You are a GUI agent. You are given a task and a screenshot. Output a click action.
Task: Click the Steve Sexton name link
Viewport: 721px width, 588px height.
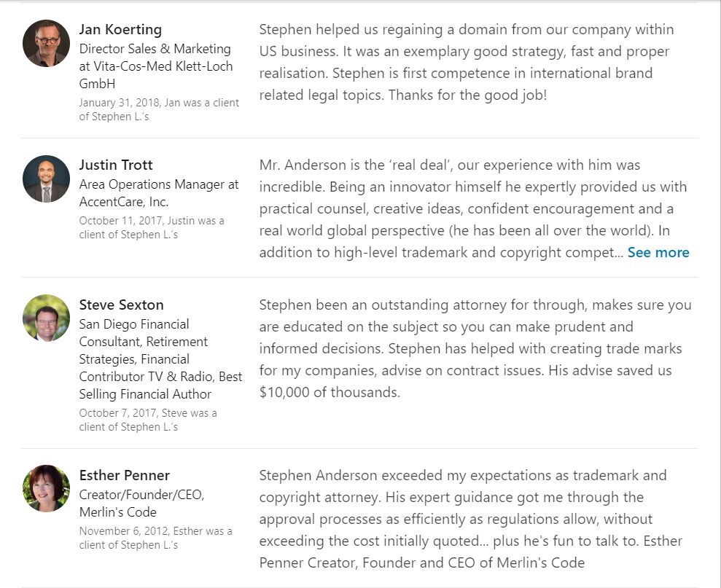(122, 305)
